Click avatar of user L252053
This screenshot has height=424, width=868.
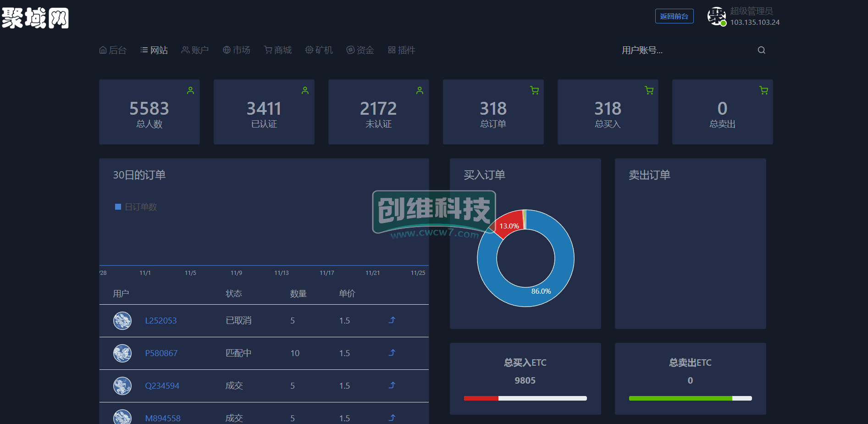122,321
